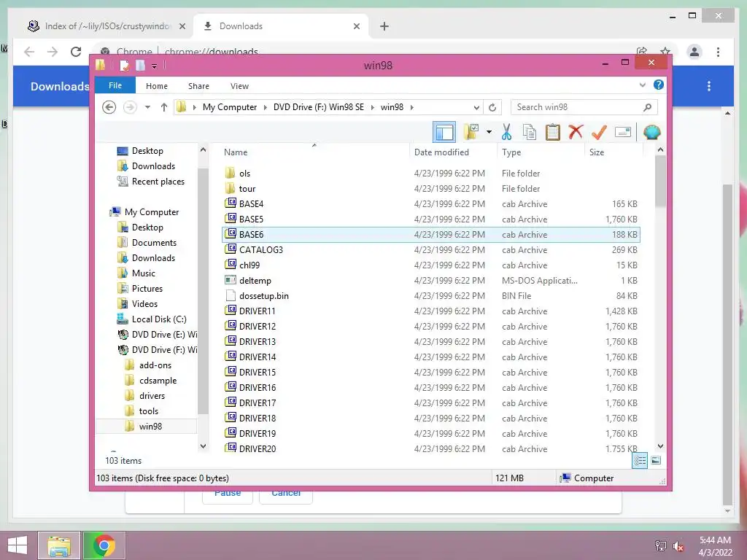Expand the folder options dropdown arrow
The image size is (747, 560).
pos(489,133)
